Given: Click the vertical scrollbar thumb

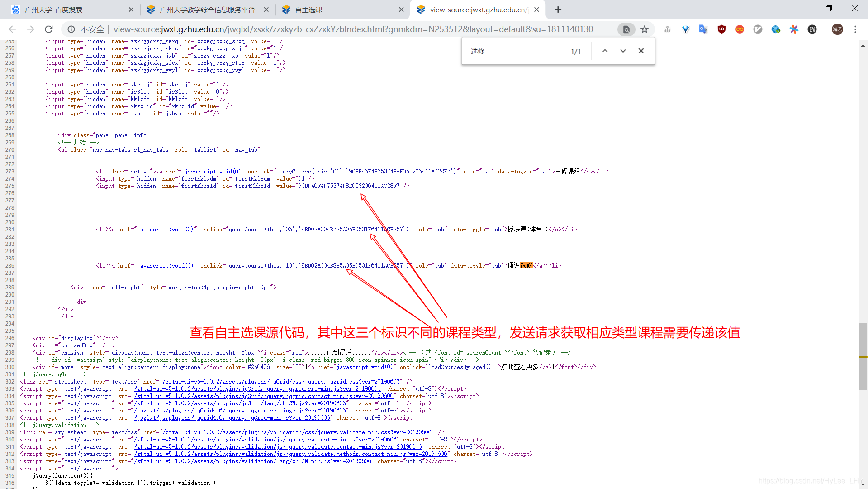Looking at the screenshot, I should coord(863,357).
